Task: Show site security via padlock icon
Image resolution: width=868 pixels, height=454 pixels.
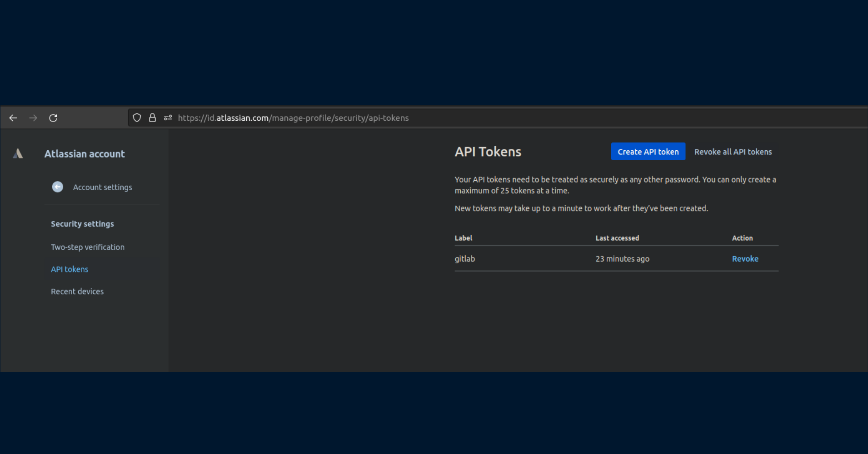Action: [x=152, y=118]
